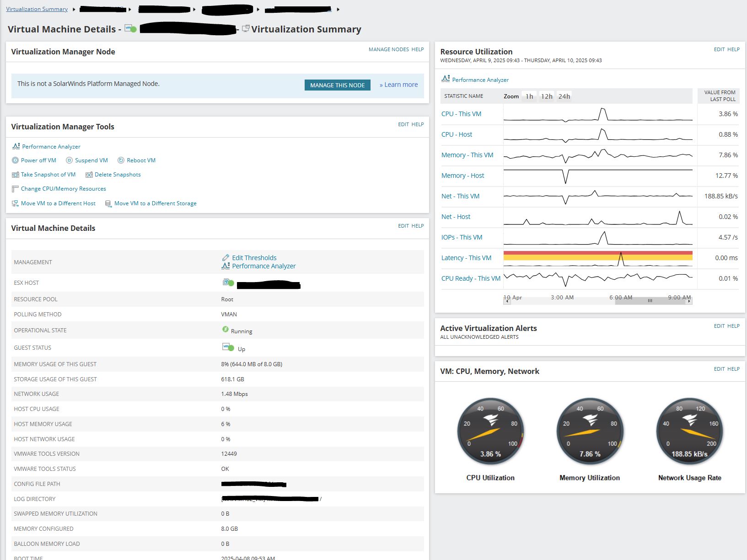The width and height of the screenshot is (747, 560).
Task: Open the Latency - This VM statistic
Action: 466,258
